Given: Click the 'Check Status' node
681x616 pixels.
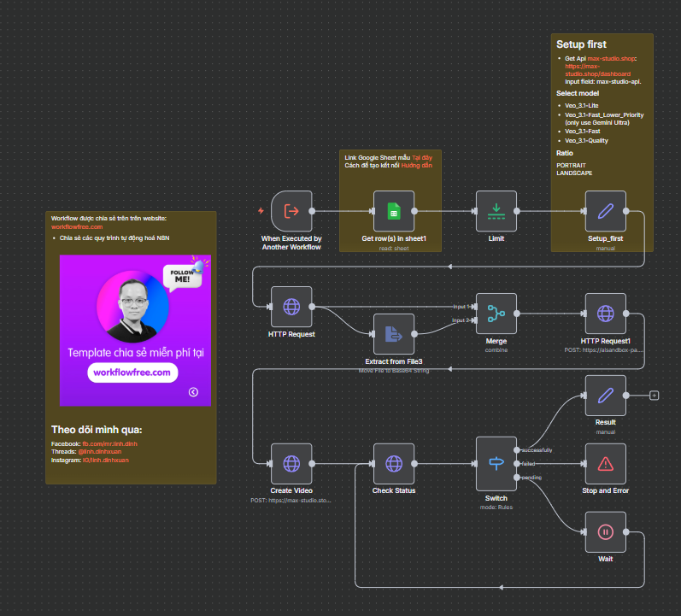Looking at the screenshot, I should click(394, 464).
